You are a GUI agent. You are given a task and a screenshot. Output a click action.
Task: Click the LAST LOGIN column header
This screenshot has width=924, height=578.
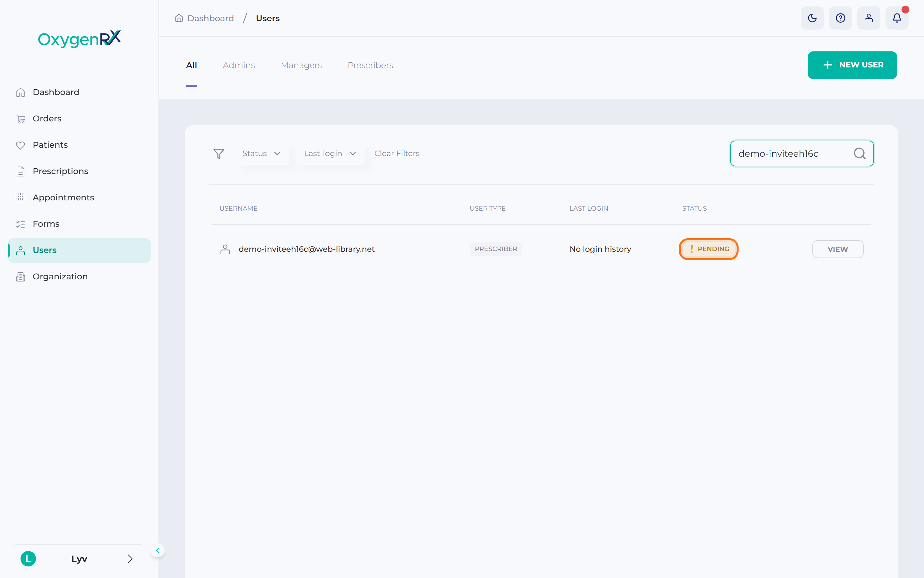[589, 209]
